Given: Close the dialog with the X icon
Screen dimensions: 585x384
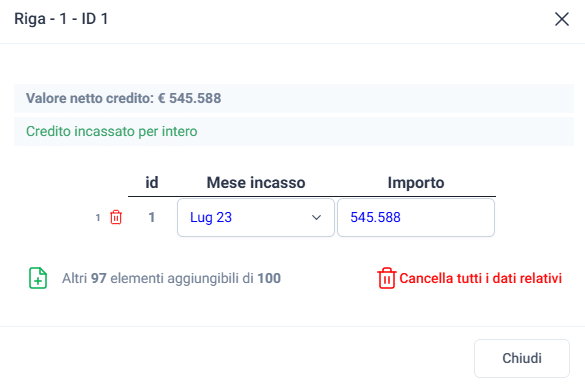Looking at the screenshot, I should click(561, 19).
